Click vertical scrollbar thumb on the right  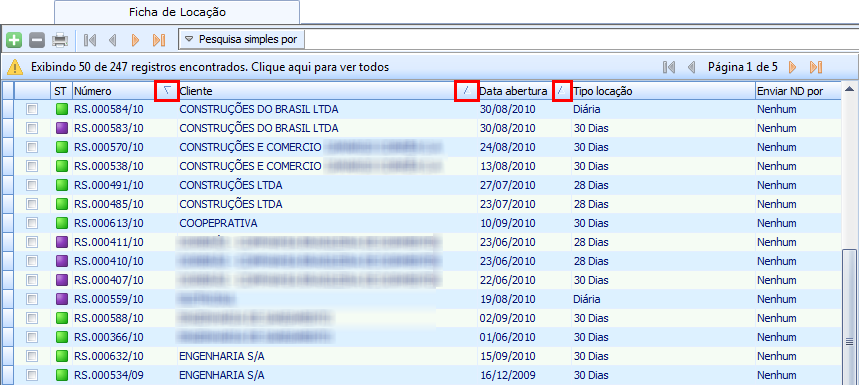coord(849,317)
